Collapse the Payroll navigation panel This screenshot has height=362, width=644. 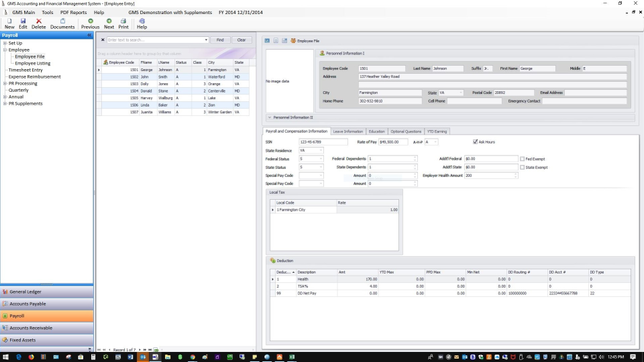(x=89, y=35)
